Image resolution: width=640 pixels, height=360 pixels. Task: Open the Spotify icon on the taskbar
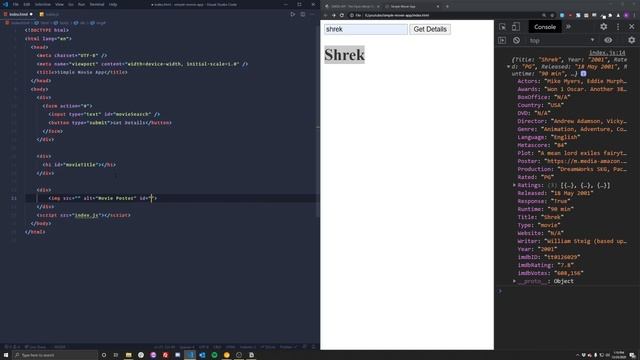[x=214, y=355]
